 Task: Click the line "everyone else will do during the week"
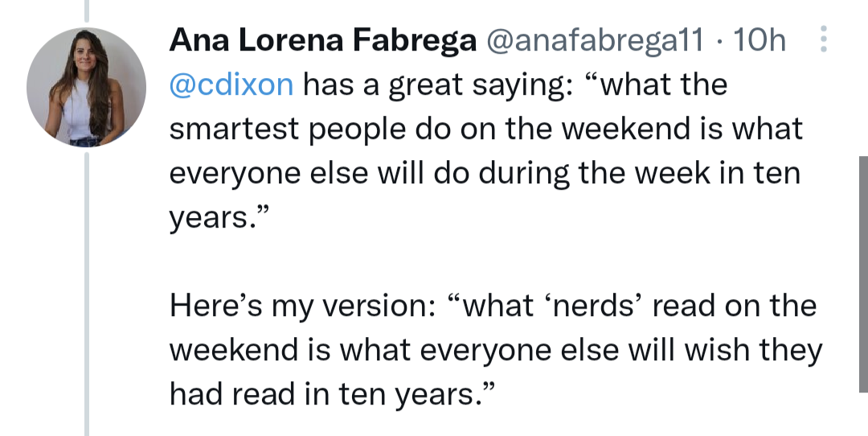click(x=484, y=174)
